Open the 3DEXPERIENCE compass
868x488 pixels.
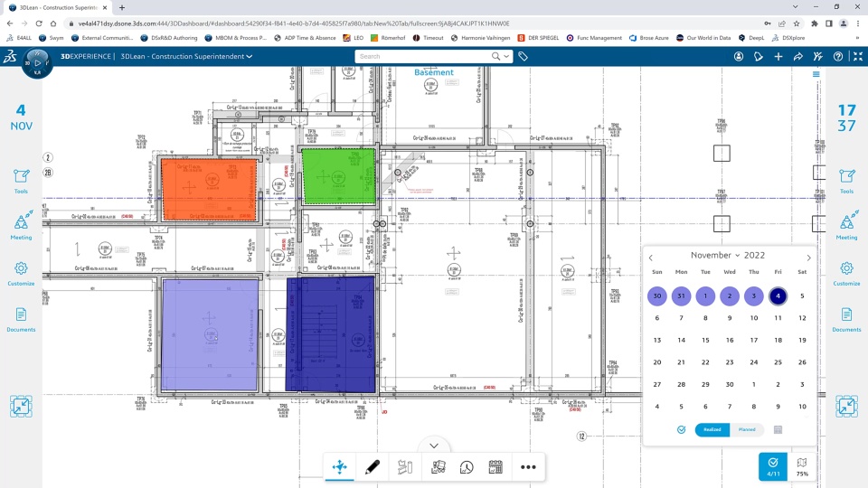click(37, 63)
